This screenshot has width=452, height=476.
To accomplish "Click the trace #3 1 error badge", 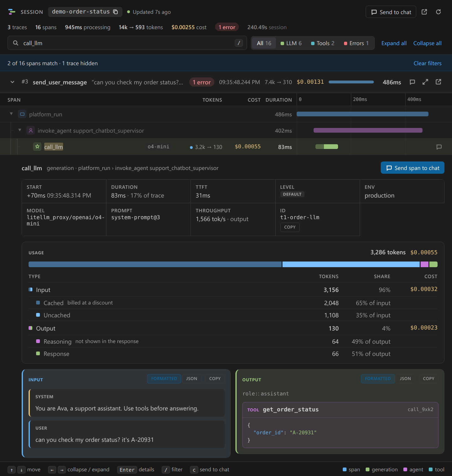I will point(202,82).
